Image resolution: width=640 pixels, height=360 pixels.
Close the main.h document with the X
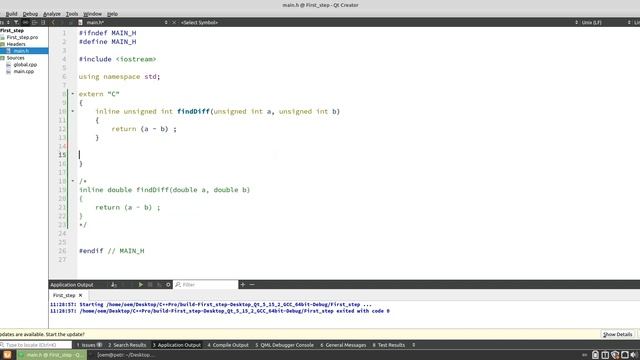coord(174,22)
